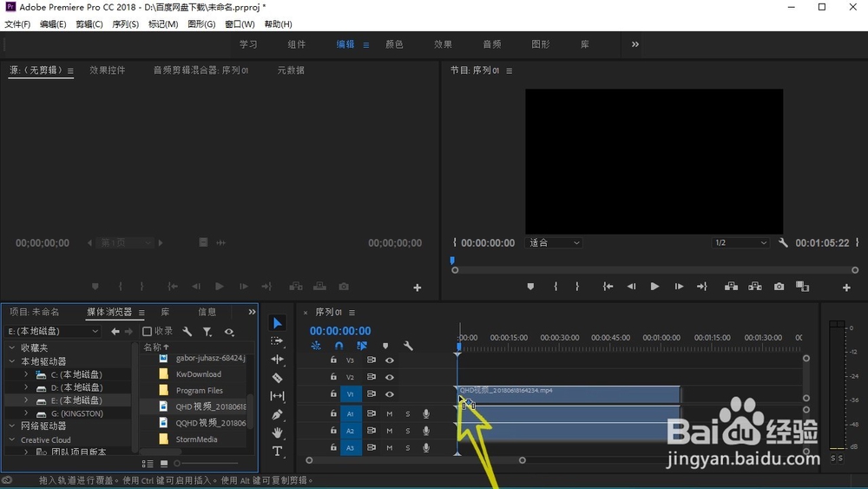868x489 pixels.
Task: Mark Out in Program monitor
Action: [x=577, y=287]
